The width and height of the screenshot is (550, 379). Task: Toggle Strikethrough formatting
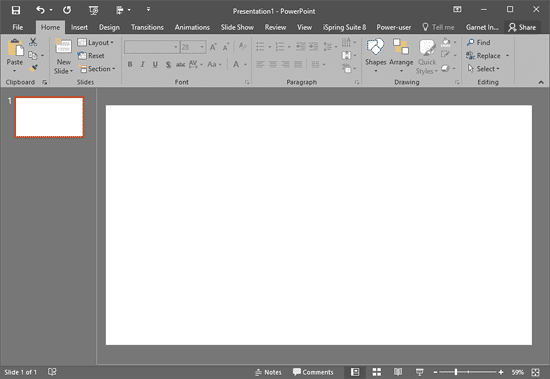pos(180,65)
